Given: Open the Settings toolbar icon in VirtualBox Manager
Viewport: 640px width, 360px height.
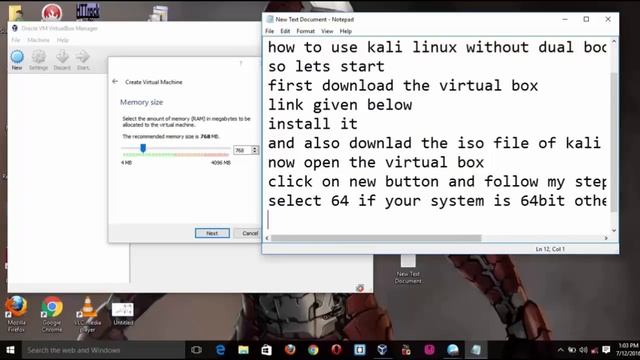Looking at the screenshot, I should [x=39, y=60].
